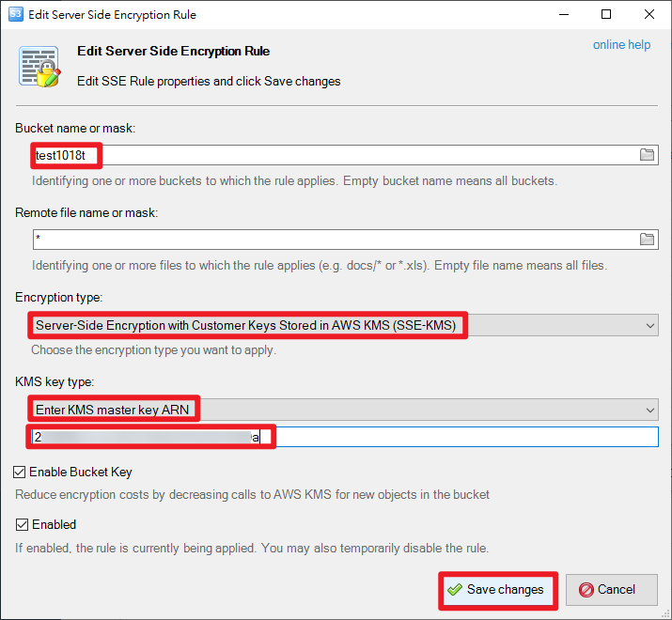
Task: Open the online help link
Action: click(621, 44)
